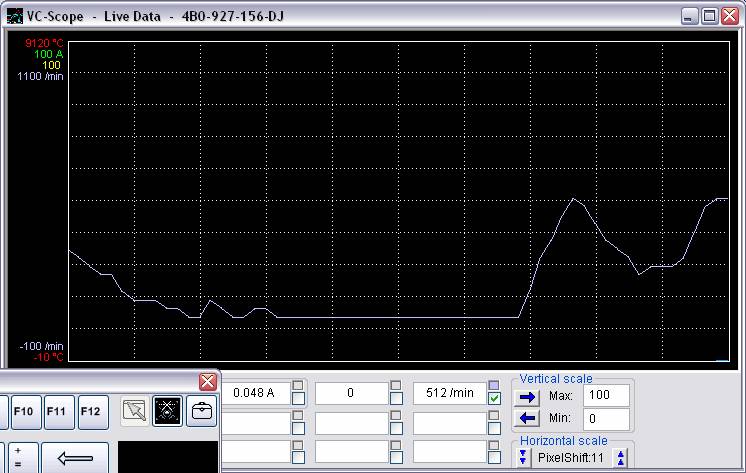Click the left arrow beside Min
This screenshot has width=746, height=473.
click(x=528, y=418)
